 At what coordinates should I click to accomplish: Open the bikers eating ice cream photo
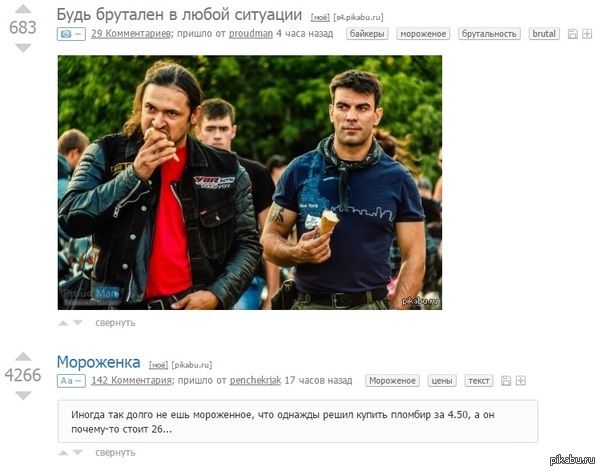pos(250,183)
